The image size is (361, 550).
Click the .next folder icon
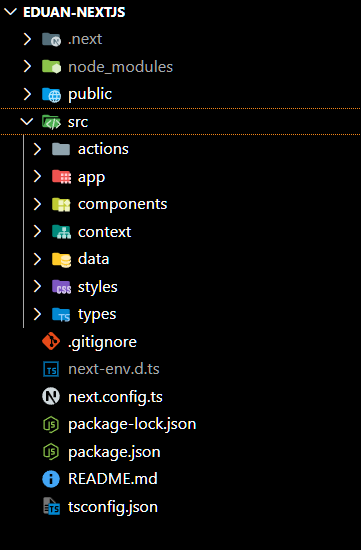[x=51, y=39]
